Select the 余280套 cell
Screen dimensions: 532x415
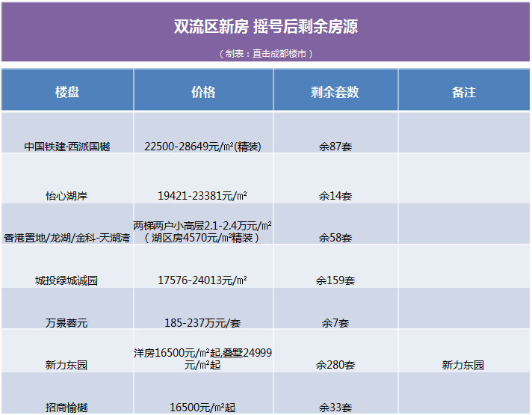point(335,366)
